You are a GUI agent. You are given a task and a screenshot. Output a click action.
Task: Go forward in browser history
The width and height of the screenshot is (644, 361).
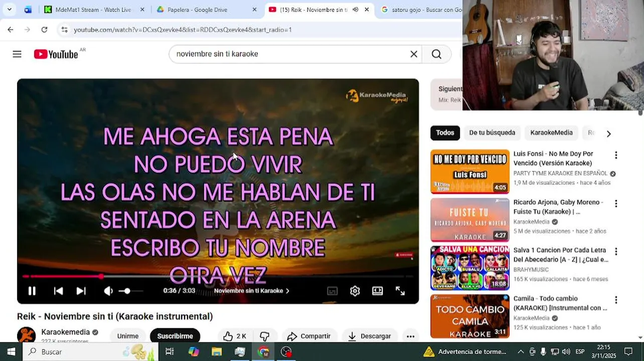click(27, 30)
